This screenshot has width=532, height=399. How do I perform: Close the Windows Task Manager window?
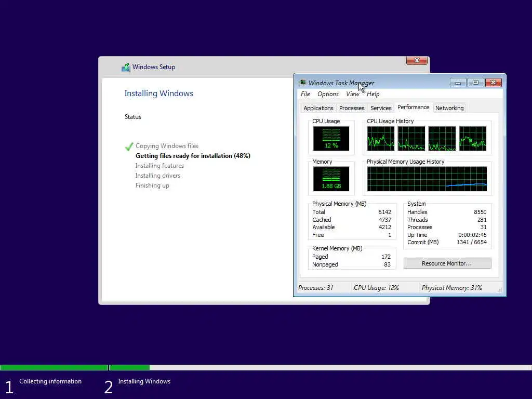click(494, 83)
